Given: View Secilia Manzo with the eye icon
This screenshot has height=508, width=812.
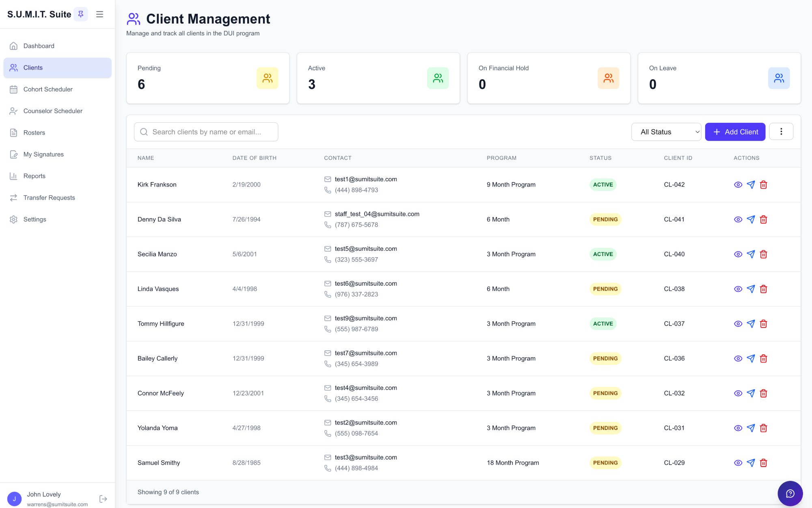Looking at the screenshot, I should click(x=738, y=254).
